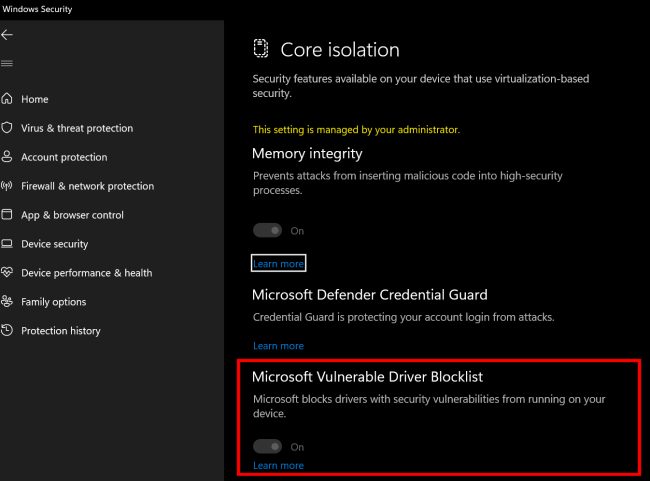Open Learn more under Credential Guard
650x481 pixels.
pos(279,346)
